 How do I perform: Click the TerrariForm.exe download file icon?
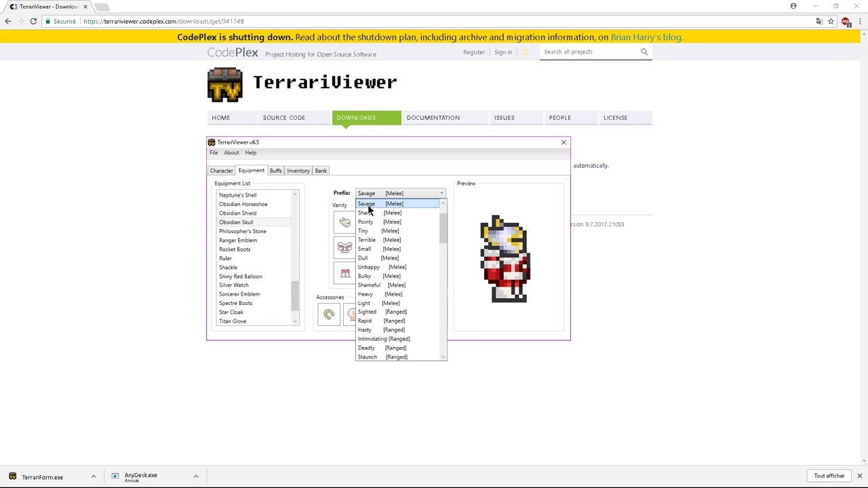13,476
